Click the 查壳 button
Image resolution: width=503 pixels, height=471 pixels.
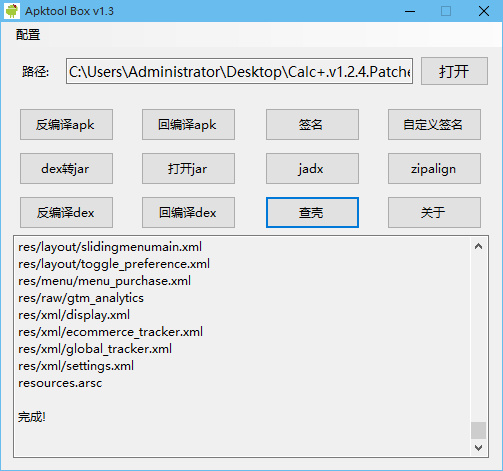click(312, 213)
